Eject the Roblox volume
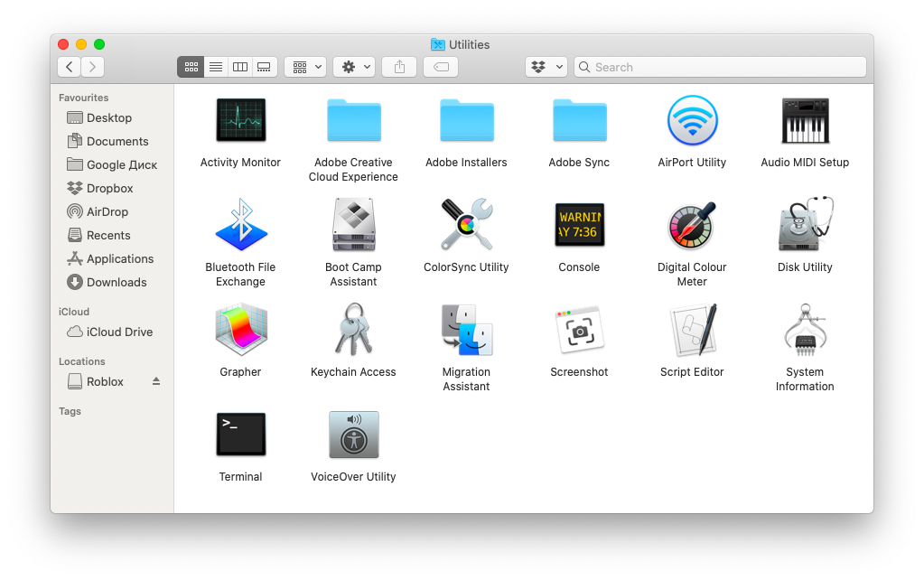This screenshot has height=580, width=924. [x=156, y=381]
